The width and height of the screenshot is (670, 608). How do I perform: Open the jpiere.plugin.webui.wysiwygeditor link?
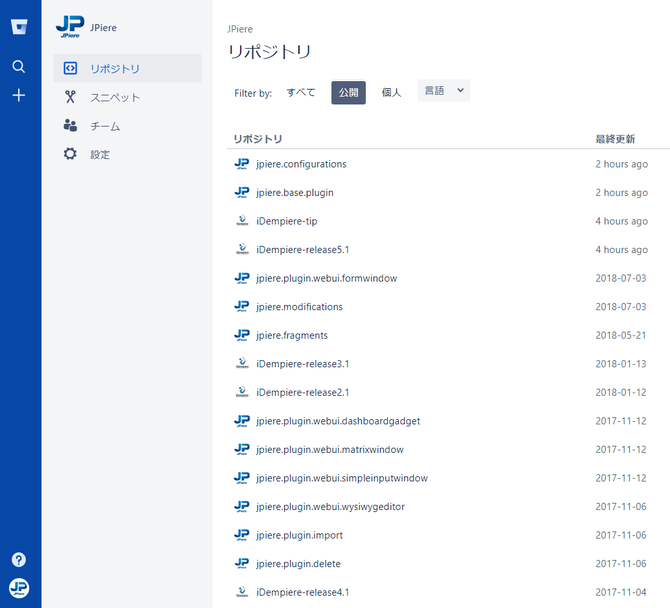point(330,507)
